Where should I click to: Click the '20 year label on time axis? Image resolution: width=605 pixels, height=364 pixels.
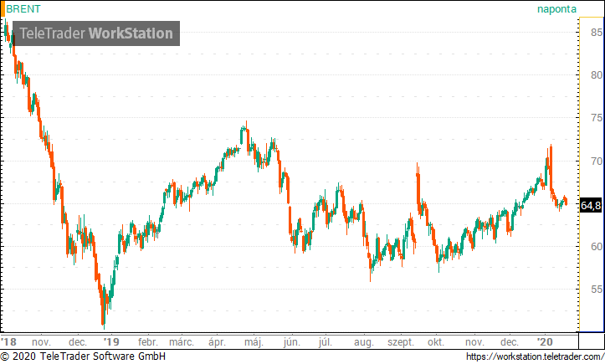click(x=546, y=342)
